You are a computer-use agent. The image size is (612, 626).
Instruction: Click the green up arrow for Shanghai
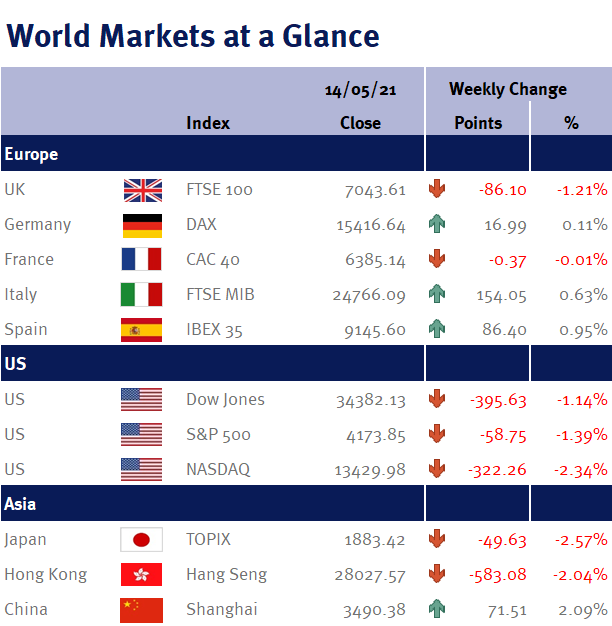437,608
